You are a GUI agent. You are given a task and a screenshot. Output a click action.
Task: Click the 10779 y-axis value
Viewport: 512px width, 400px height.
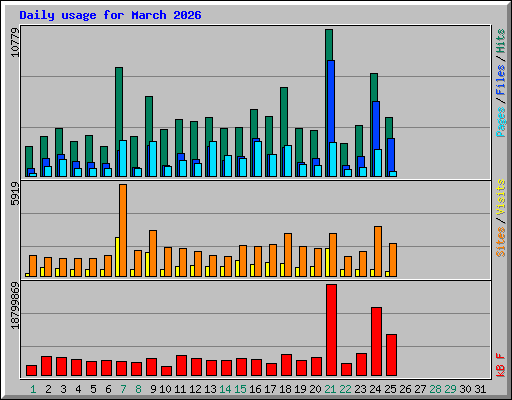point(15,42)
